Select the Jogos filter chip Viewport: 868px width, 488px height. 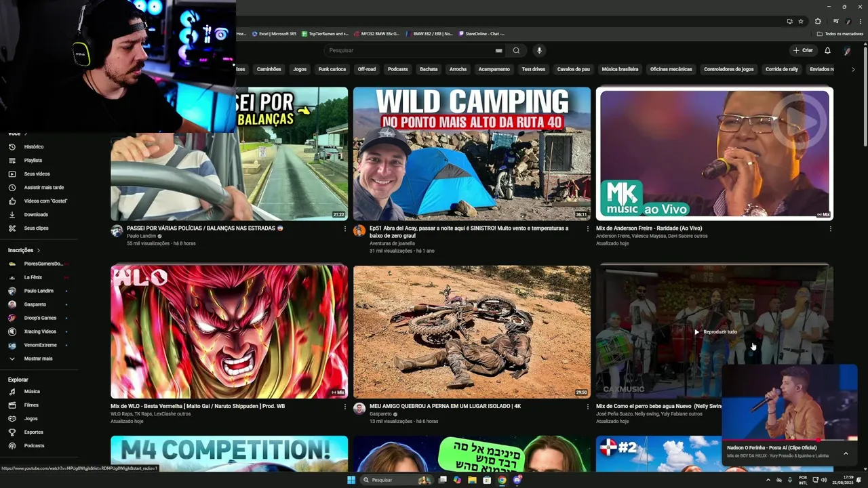tap(300, 69)
